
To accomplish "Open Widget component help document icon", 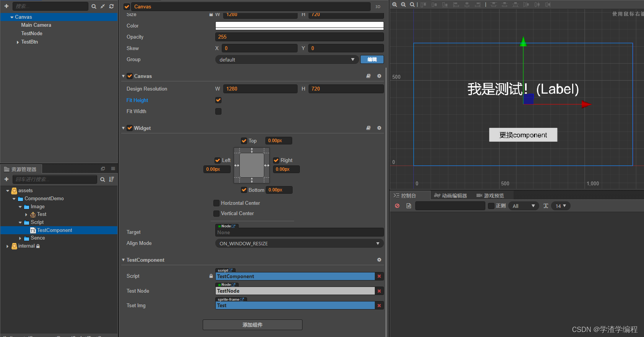I will coord(368,128).
